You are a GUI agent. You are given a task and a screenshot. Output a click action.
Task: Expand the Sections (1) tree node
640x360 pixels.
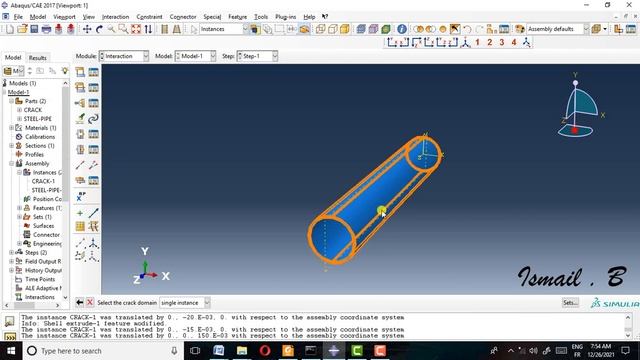11,146
